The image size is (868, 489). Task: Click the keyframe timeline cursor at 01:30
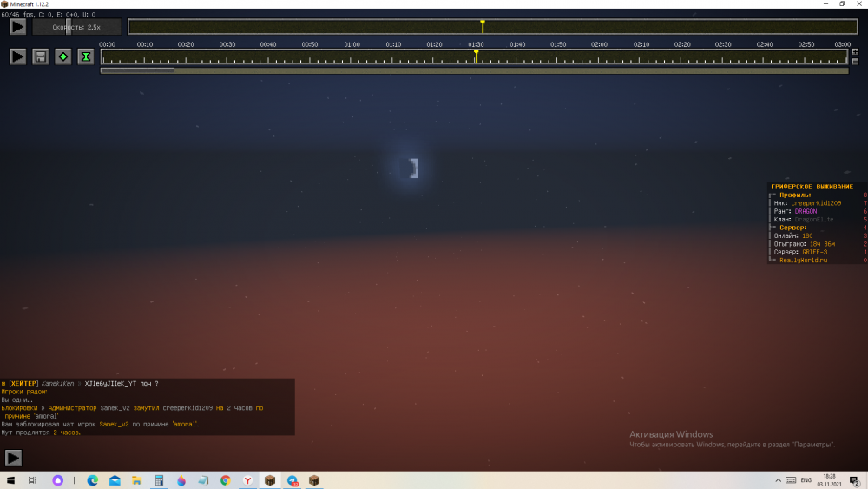[476, 56]
